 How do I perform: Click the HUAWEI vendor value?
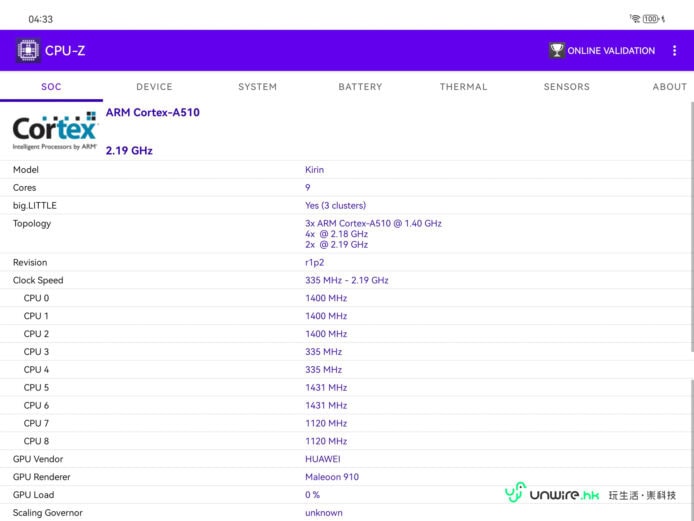click(x=323, y=459)
